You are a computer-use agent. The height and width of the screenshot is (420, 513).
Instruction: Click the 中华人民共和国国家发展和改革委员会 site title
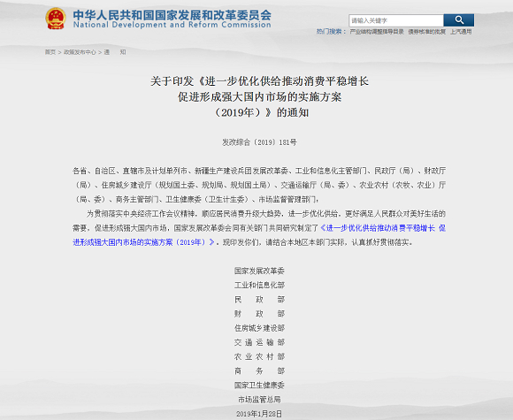pyautogui.click(x=172, y=15)
